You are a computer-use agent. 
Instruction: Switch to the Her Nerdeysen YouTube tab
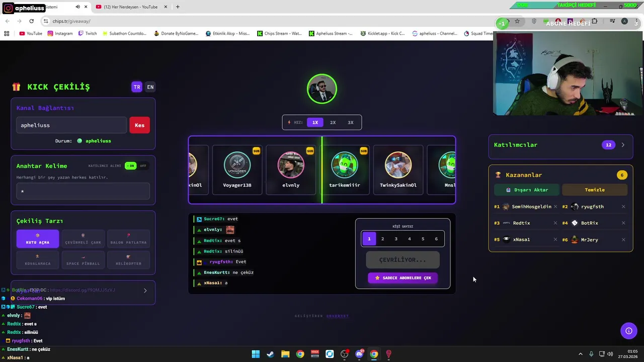point(131,7)
